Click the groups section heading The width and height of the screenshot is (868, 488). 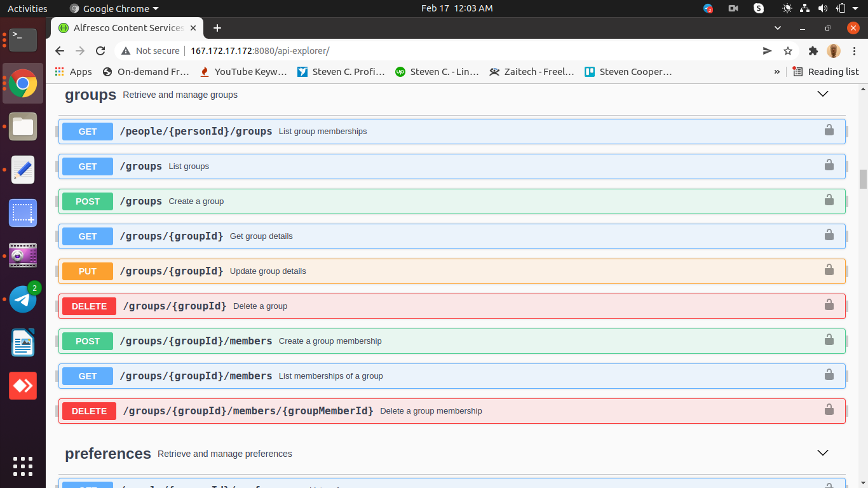tap(90, 95)
